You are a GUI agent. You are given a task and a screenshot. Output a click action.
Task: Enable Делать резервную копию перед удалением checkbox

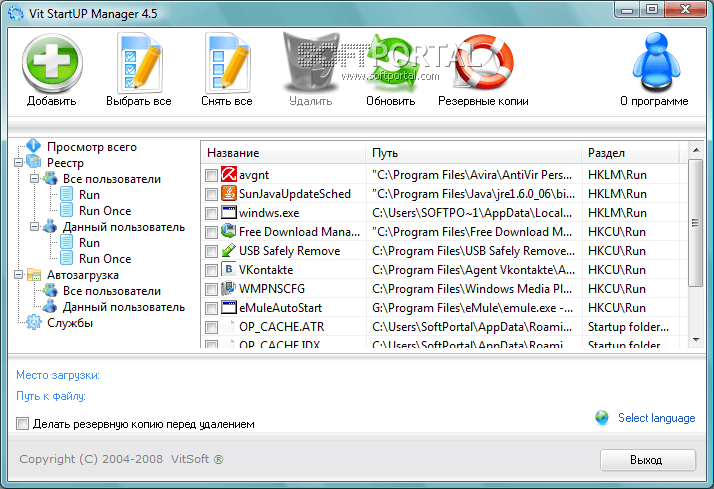click(x=22, y=423)
